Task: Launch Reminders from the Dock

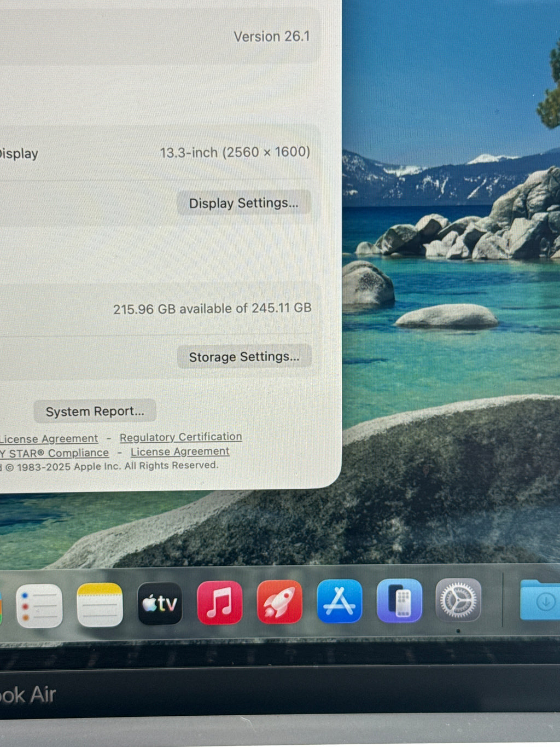Action: click(x=39, y=606)
